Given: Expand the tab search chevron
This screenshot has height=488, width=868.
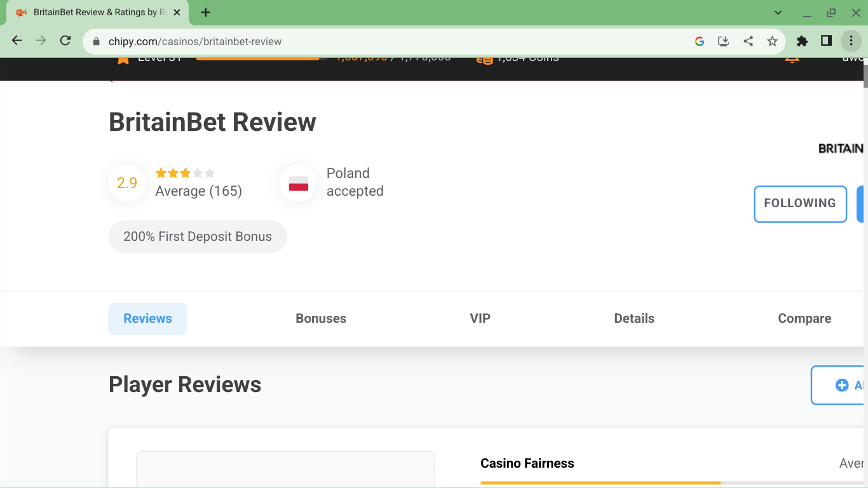Looking at the screenshot, I should tap(778, 13).
